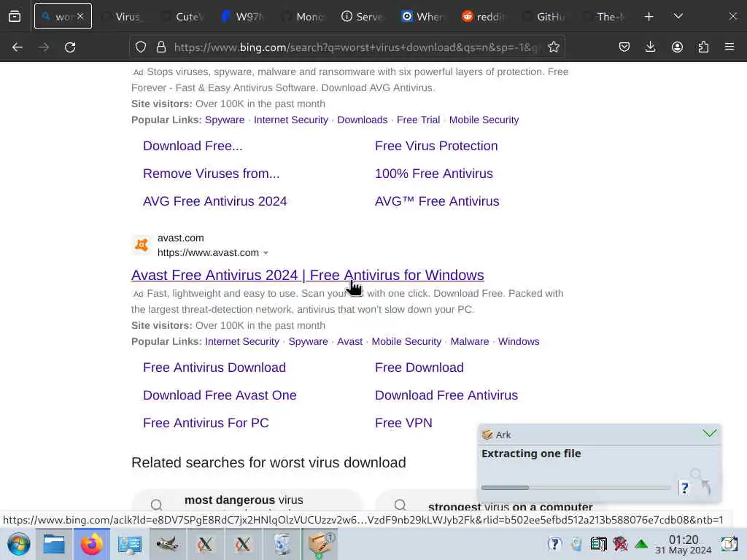Open the Avast popular link

(x=349, y=341)
